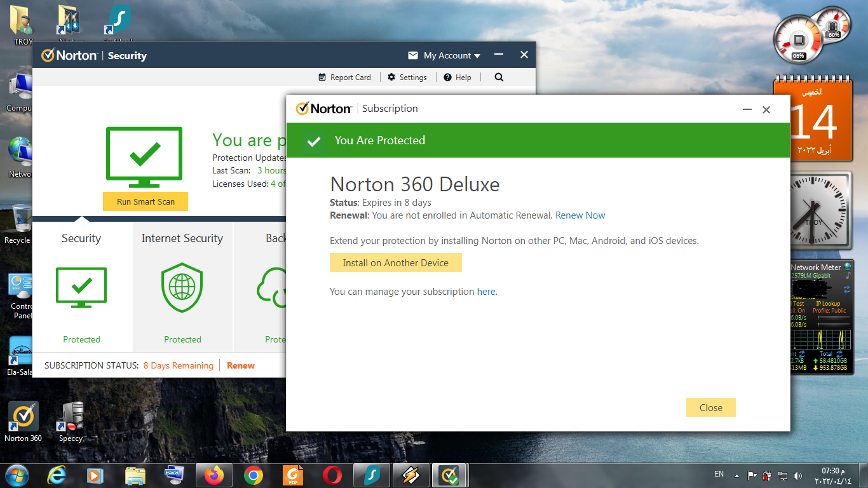Switch to the Internet Security tab
Image resolution: width=868 pixels, height=488 pixels.
point(182,238)
